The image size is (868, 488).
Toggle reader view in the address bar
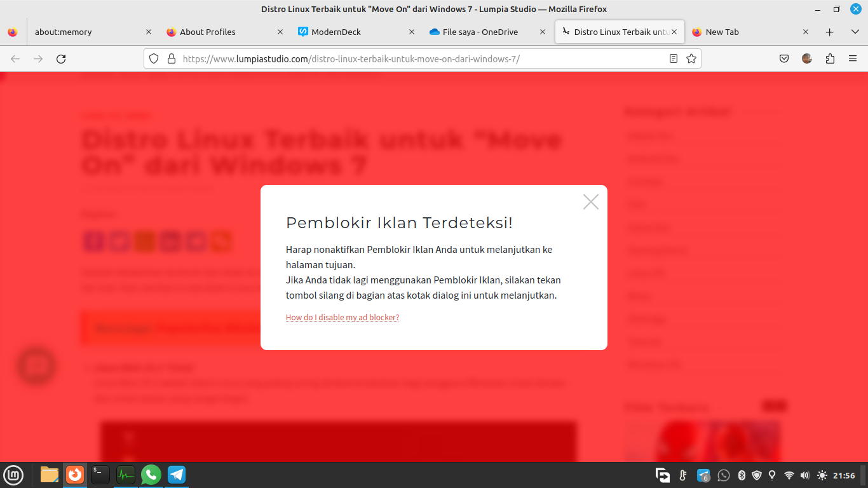[673, 58]
